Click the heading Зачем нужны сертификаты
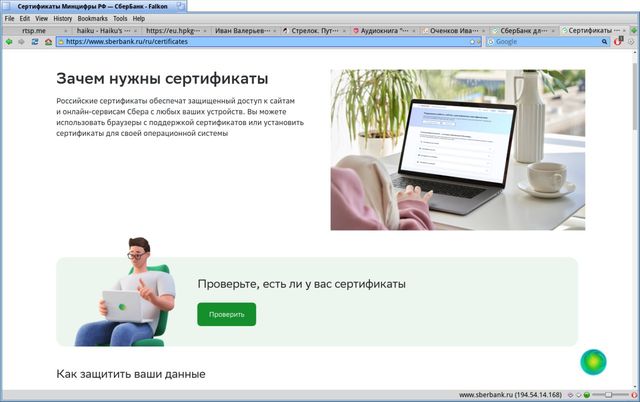The height and width of the screenshot is (402, 640). 162,78
